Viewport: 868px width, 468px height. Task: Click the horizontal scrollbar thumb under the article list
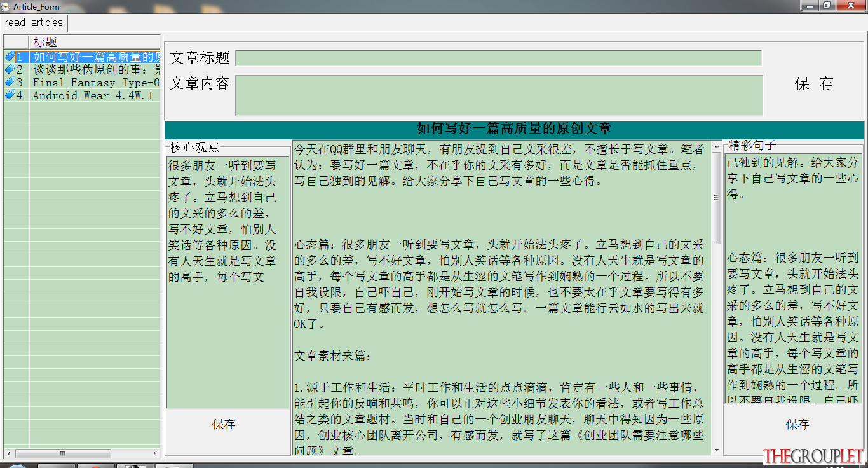[x=63, y=454]
